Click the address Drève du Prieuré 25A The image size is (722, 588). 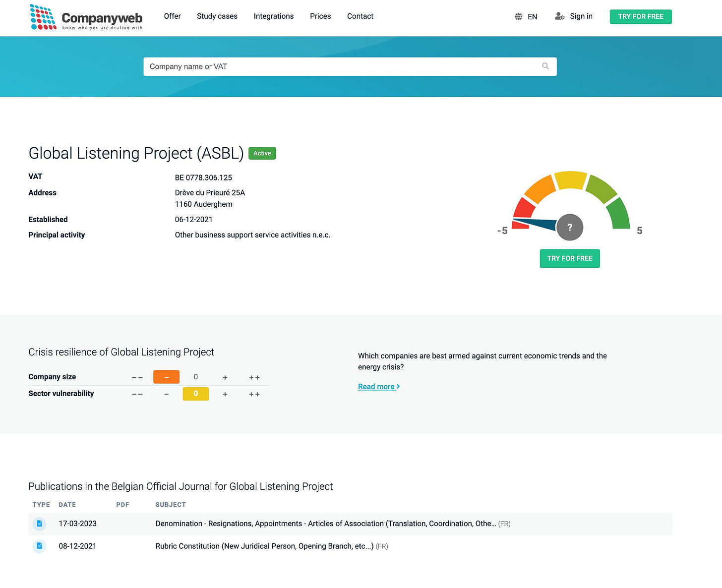click(210, 192)
